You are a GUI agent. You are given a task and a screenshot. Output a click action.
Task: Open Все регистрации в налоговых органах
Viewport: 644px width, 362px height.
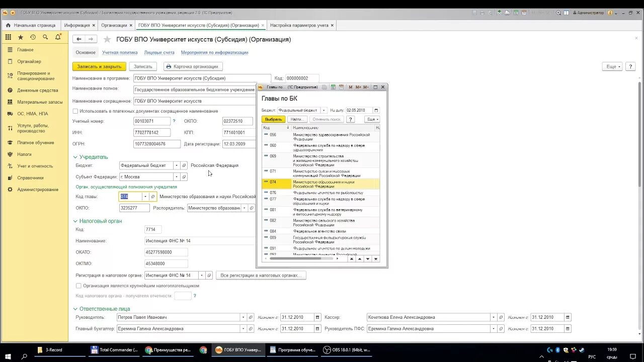coord(261,276)
